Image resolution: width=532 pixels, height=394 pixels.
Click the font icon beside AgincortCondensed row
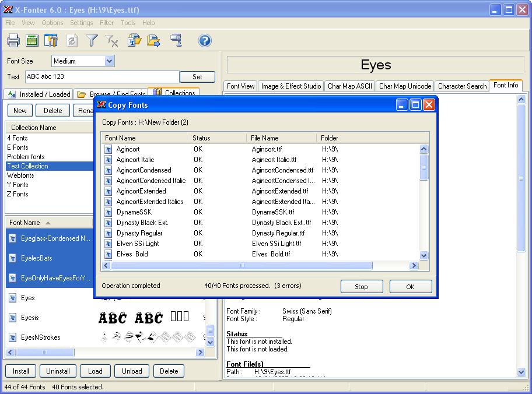[108, 170]
